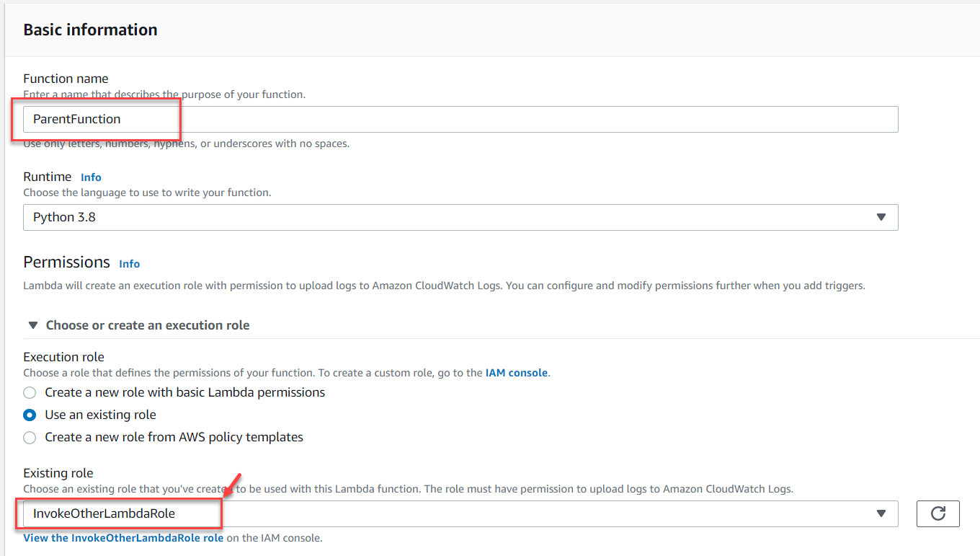Image resolution: width=980 pixels, height=556 pixels.
Task: Follow the IAM console link
Action: click(x=517, y=373)
